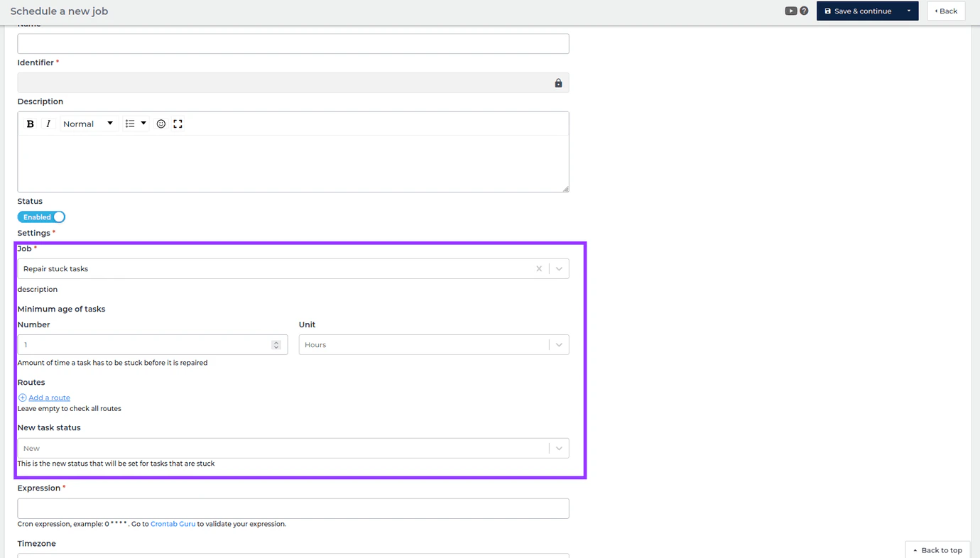Focus the Name input field
Screen dimensions: 980x558
(x=293, y=43)
